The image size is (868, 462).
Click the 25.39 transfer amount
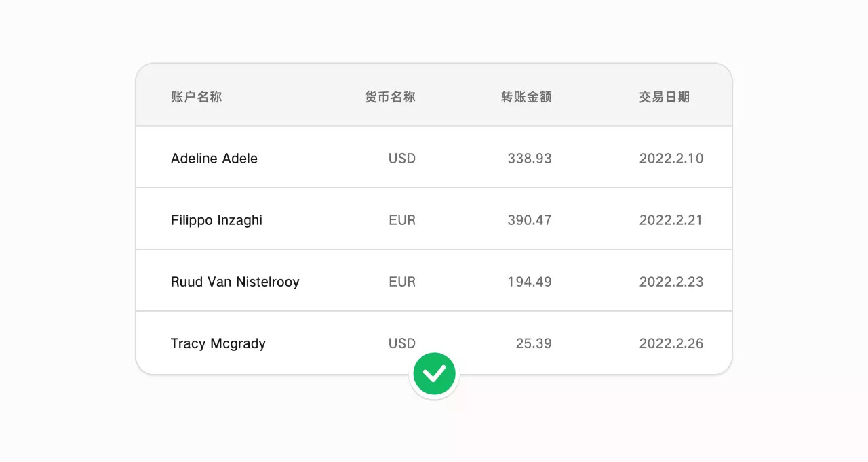point(533,343)
